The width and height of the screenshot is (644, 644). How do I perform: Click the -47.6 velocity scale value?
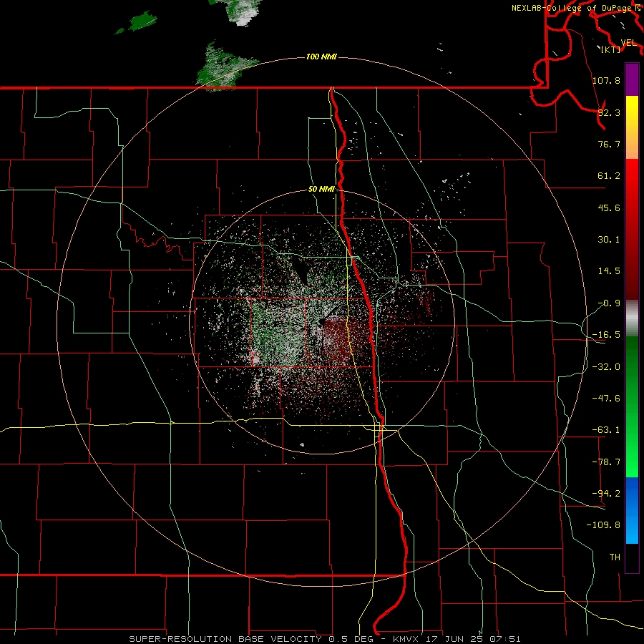606,399
